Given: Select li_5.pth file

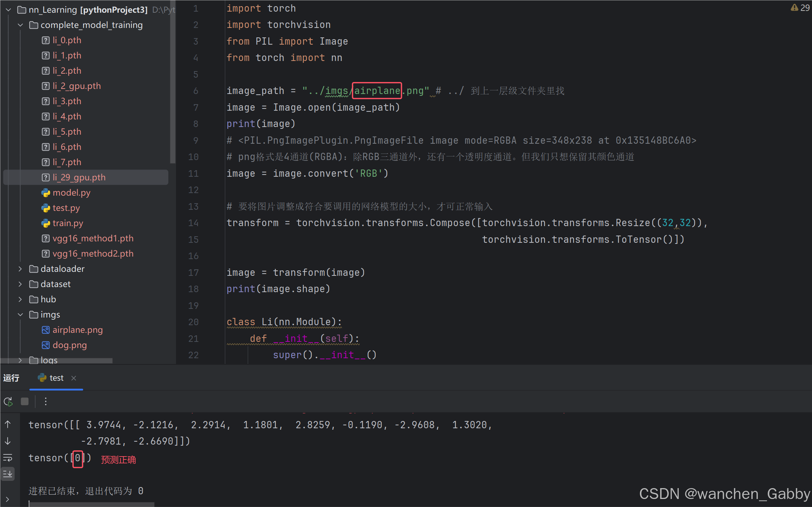Looking at the screenshot, I should point(67,132).
